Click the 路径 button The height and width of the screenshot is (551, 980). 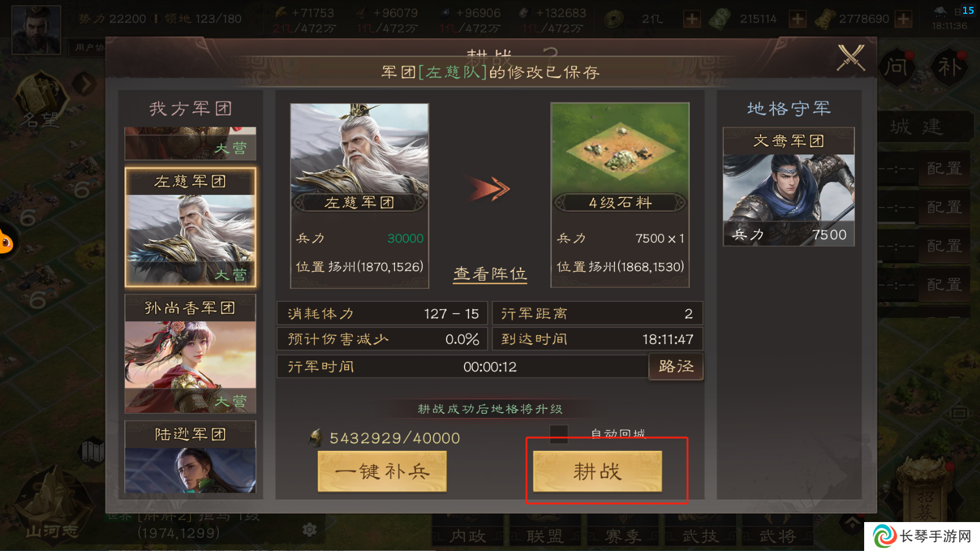click(x=676, y=366)
